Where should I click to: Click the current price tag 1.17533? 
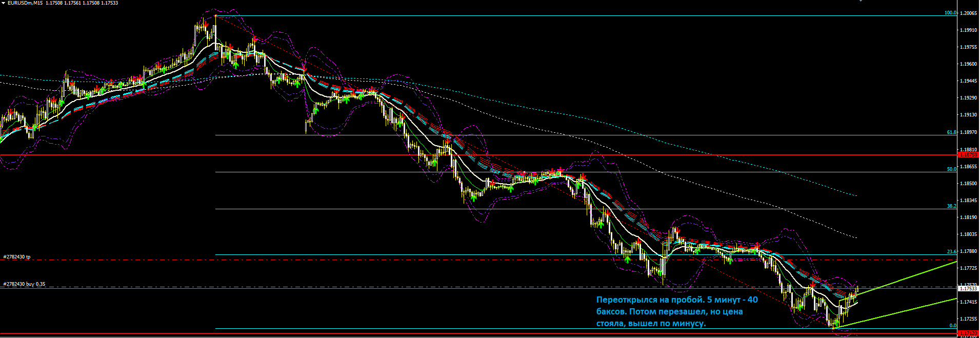968,289
